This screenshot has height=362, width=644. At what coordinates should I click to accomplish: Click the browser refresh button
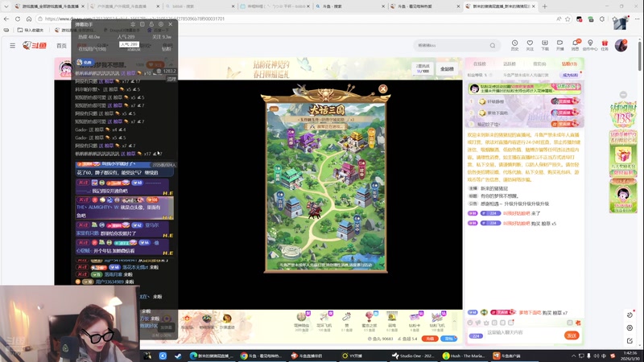tap(18, 19)
